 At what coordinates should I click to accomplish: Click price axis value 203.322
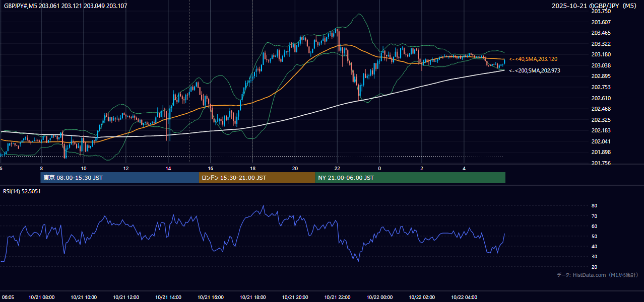click(601, 44)
